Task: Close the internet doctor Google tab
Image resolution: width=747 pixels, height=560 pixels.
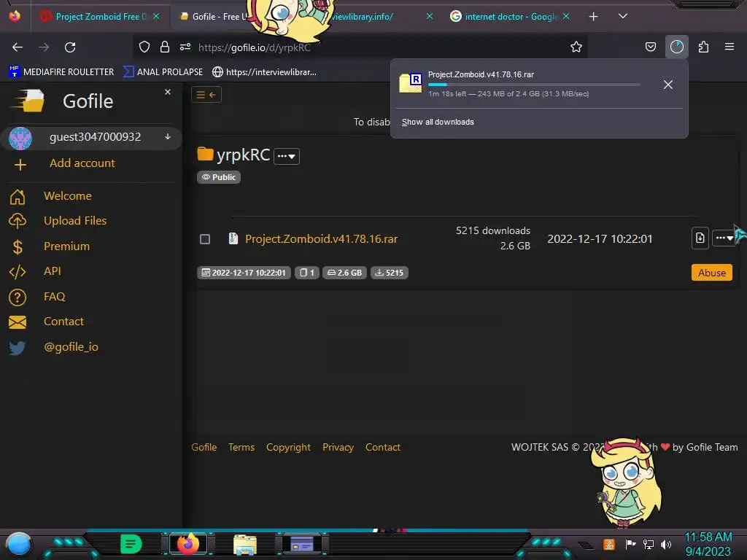Action: [566, 16]
